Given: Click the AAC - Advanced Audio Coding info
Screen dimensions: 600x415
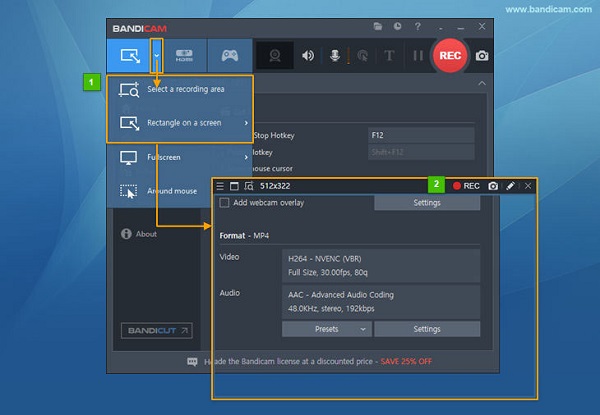Looking at the screenshot, I should [341, 295].
